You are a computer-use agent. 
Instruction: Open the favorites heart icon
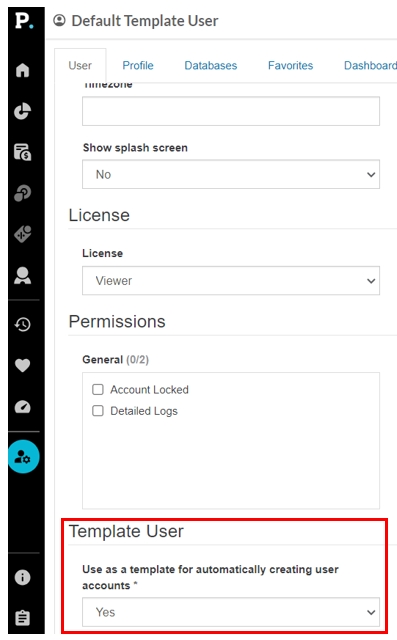click(22, 365)
